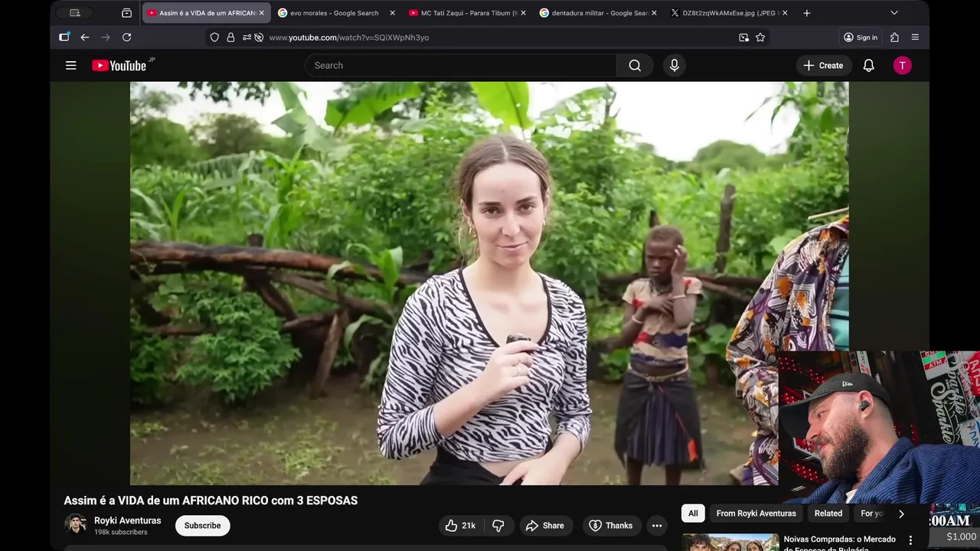Click the video title Assim é a VIDA
The width and height of the screenshot is (980, 551).
click(x=211, y=500)
